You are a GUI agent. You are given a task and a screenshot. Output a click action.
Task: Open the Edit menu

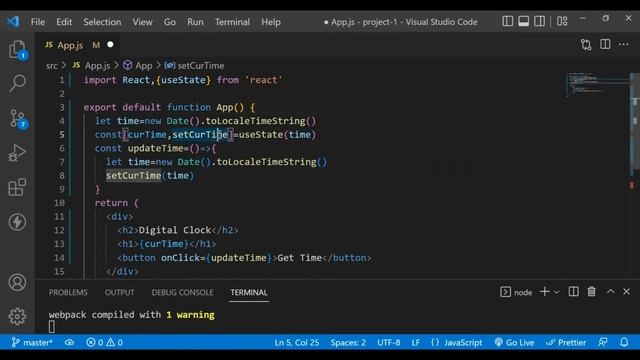click(64, 22)
